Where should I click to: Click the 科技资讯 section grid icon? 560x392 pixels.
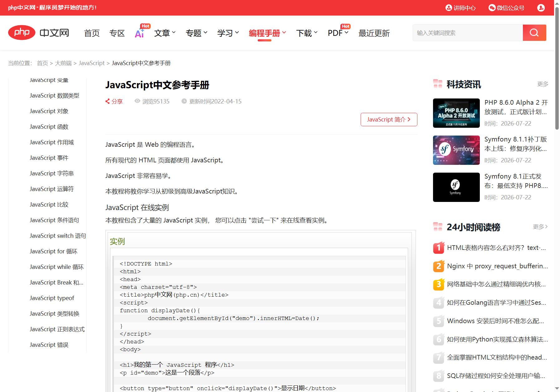[x=438, y=84]
